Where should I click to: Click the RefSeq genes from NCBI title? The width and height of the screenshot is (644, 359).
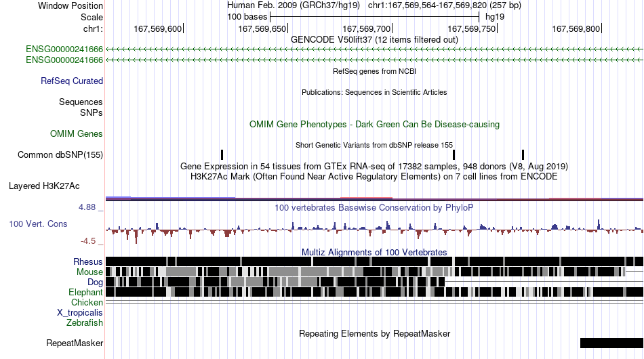click(x=374, y=71)
